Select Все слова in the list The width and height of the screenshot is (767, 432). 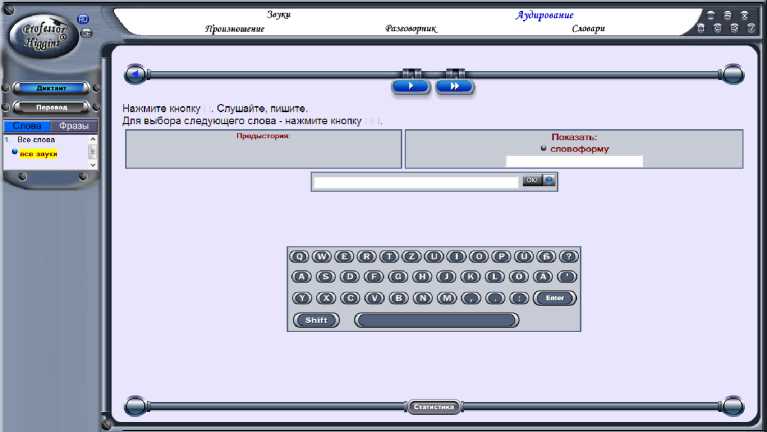coord(36,139)
